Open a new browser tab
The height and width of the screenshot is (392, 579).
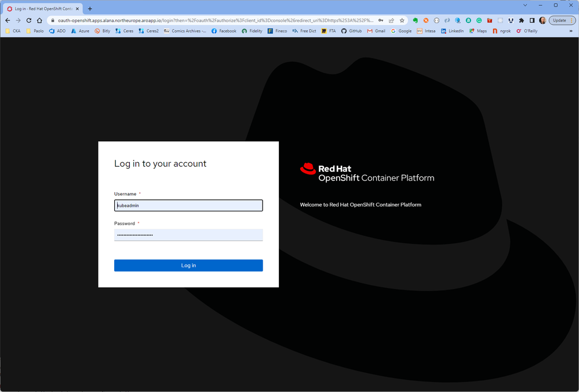point(90,9)
